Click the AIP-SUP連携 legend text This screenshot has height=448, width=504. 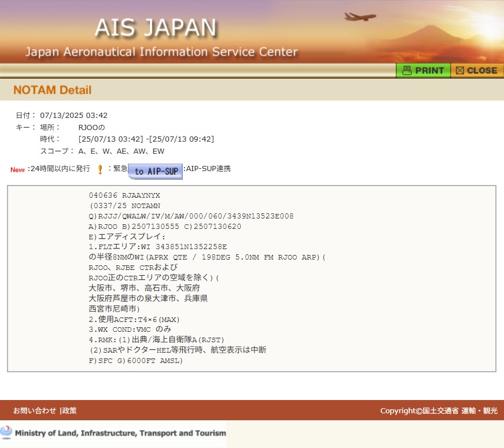pyautogui.click(x=207, y=169)
